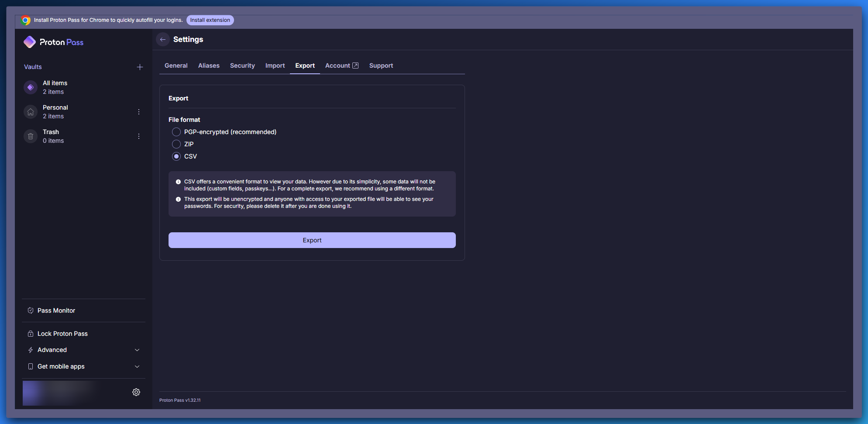
Task: Click the back arrow next to Settings
Action: point(163,39)
